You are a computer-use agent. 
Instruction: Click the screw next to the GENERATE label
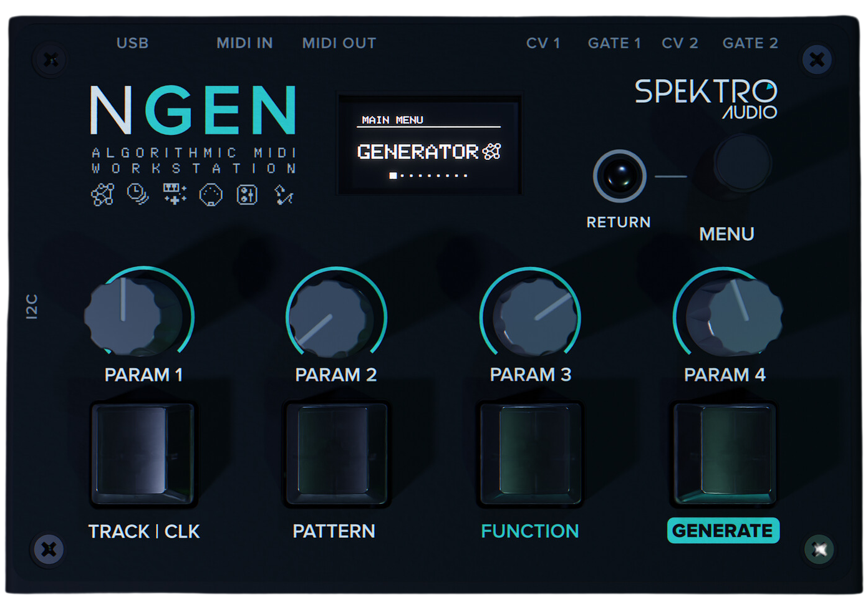click(x=819, y=549)
